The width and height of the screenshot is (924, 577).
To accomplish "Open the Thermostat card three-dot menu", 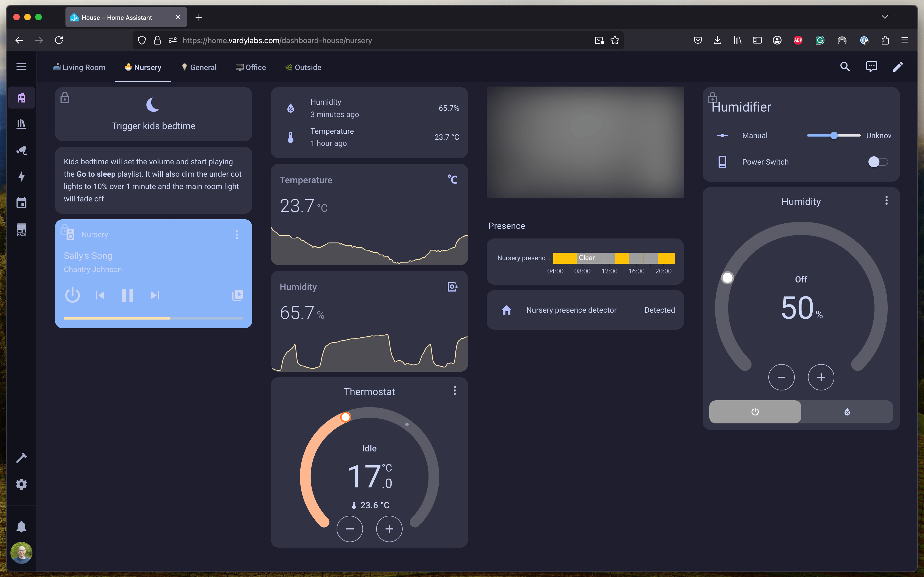I will tap(454, 390).
